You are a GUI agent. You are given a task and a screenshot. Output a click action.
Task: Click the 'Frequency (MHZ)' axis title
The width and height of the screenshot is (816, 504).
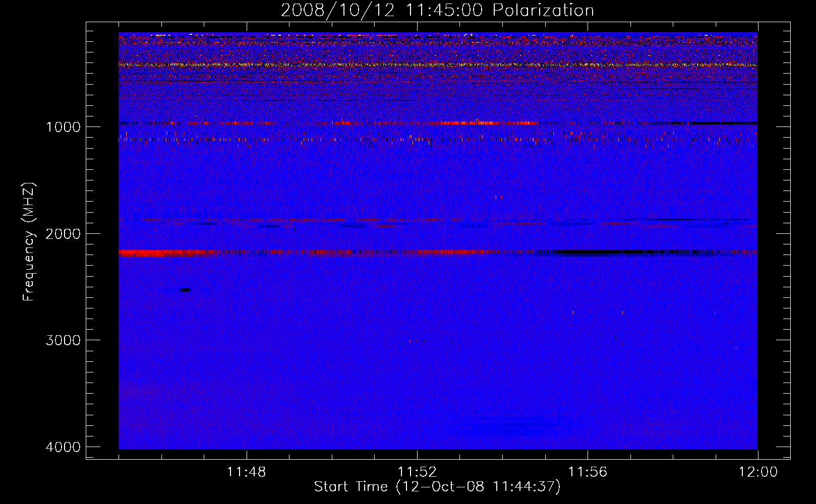click(x=29, y=242)
